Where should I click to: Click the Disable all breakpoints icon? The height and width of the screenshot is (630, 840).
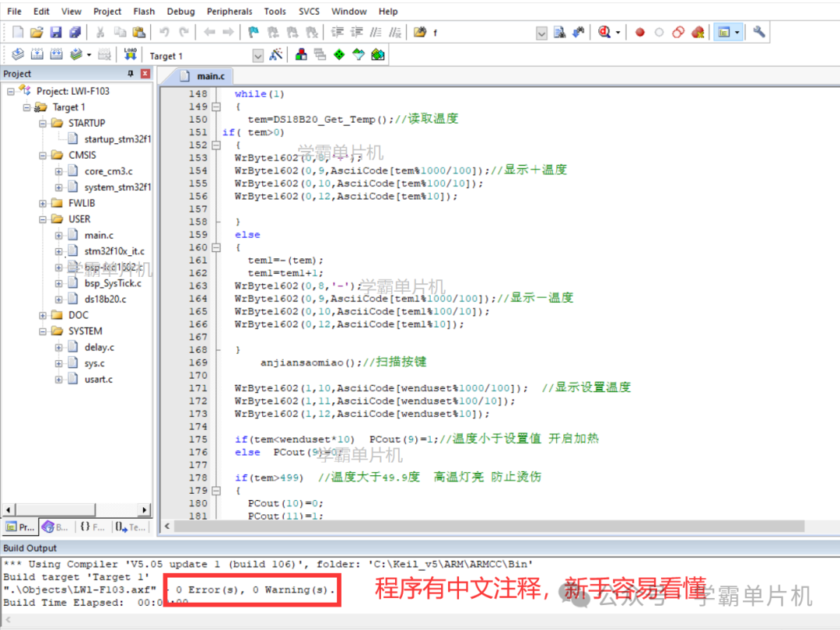(678, 32)
